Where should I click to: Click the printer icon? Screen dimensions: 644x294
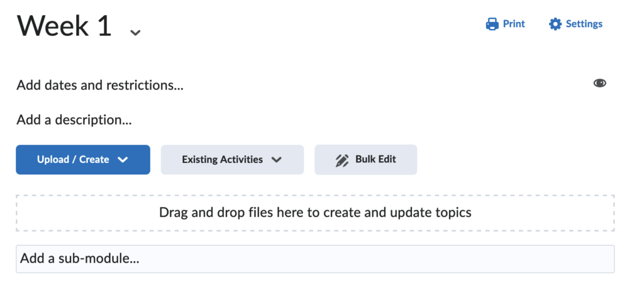coord(492,24)
